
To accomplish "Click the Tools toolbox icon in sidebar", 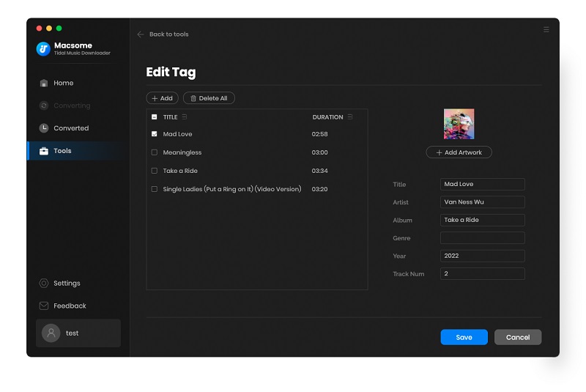I will click(44, 151).
